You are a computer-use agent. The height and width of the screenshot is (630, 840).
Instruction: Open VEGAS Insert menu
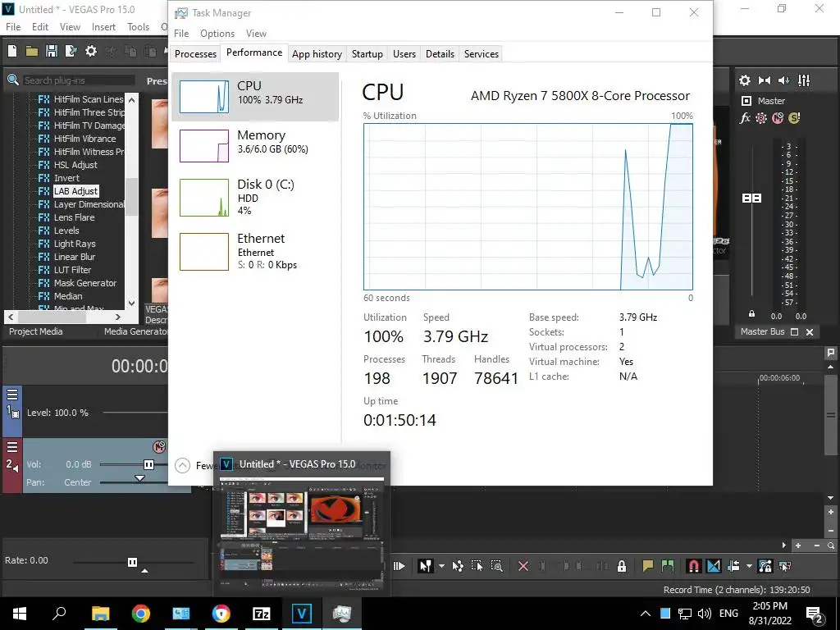pos(103,27)
